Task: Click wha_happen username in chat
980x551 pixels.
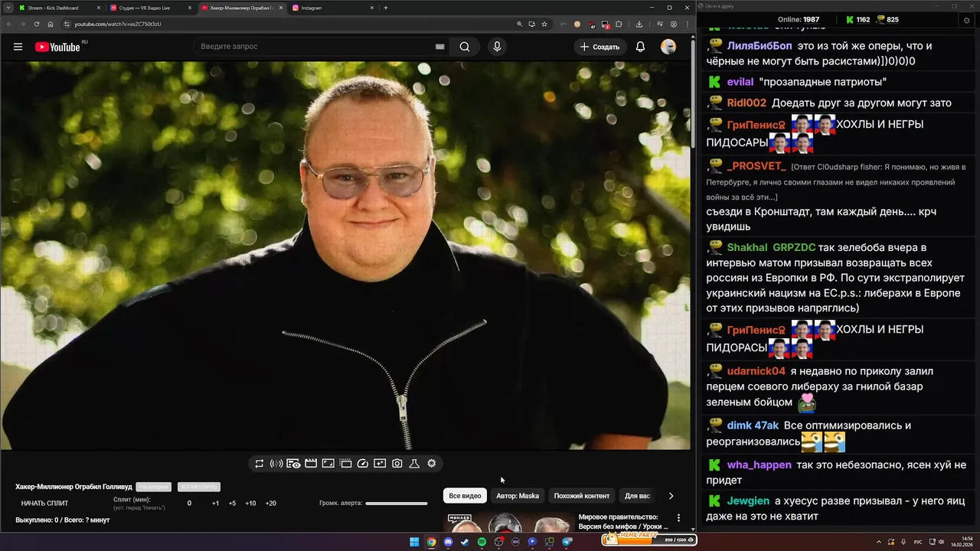Action: [x=759, y=465]
